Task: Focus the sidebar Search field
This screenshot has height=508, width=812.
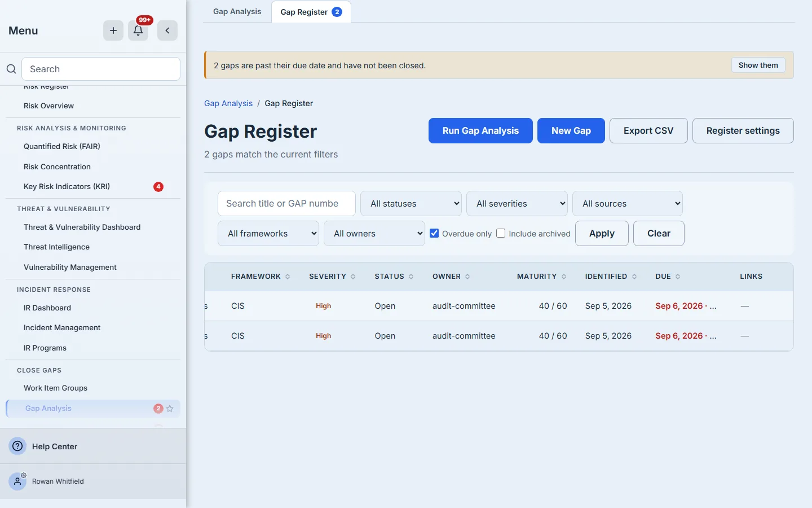Action: (101, 69)
